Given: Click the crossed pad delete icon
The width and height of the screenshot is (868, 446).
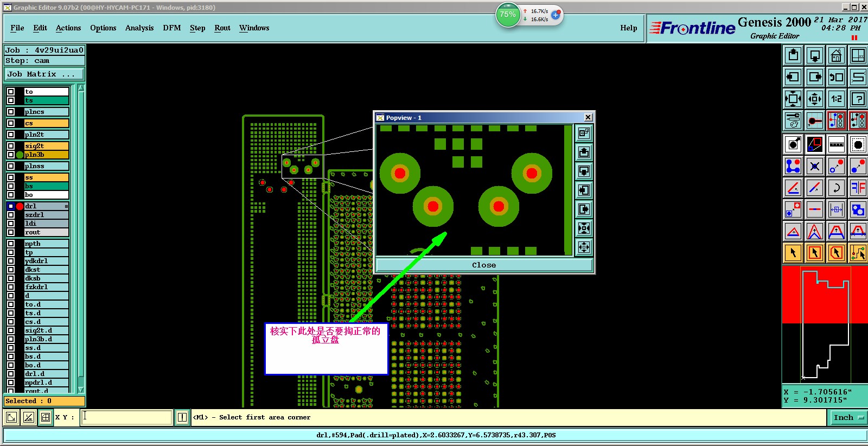Looking at the screenshot, I should coord(815,166).
